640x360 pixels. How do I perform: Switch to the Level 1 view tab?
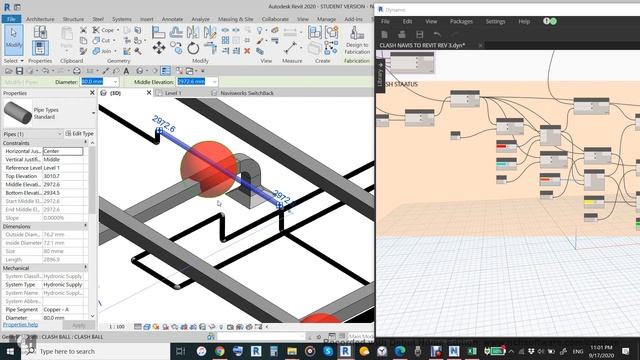[173, 93]
